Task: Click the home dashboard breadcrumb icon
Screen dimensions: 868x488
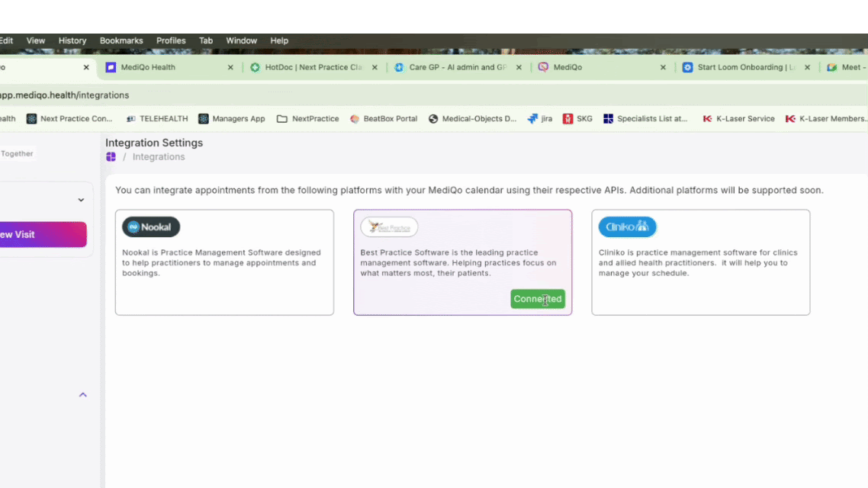Action: tap(111, 156)
